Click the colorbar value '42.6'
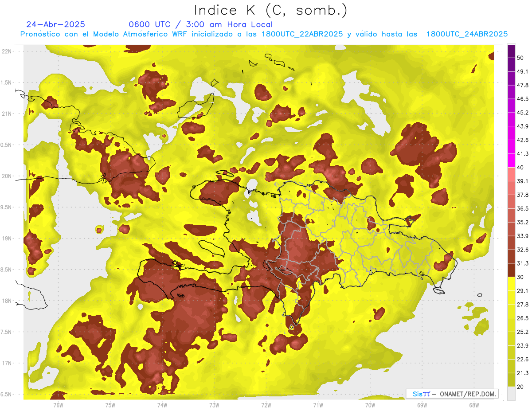The width and height of the screenshot is (532, 411). (522, 140)
